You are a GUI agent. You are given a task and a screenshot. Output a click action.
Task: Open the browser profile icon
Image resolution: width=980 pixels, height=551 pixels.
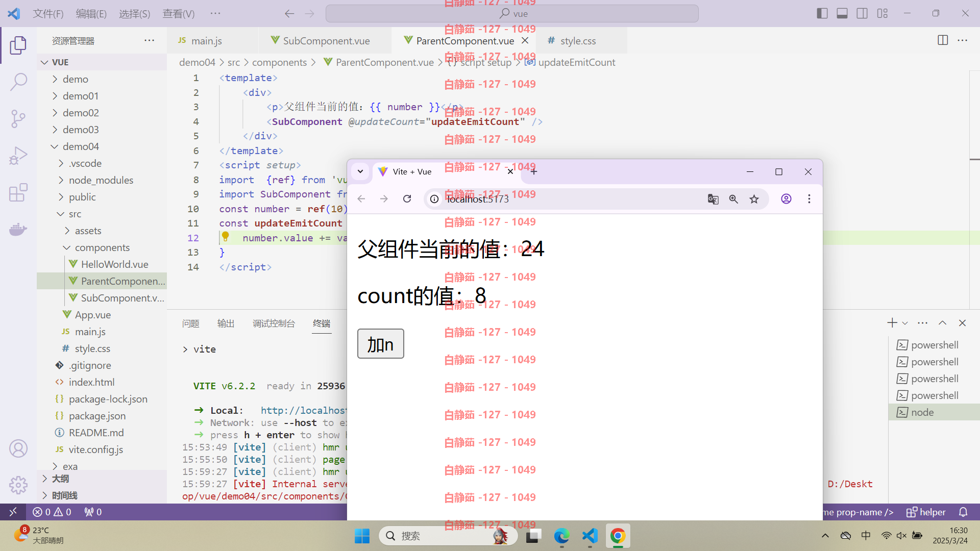[786, 199]
